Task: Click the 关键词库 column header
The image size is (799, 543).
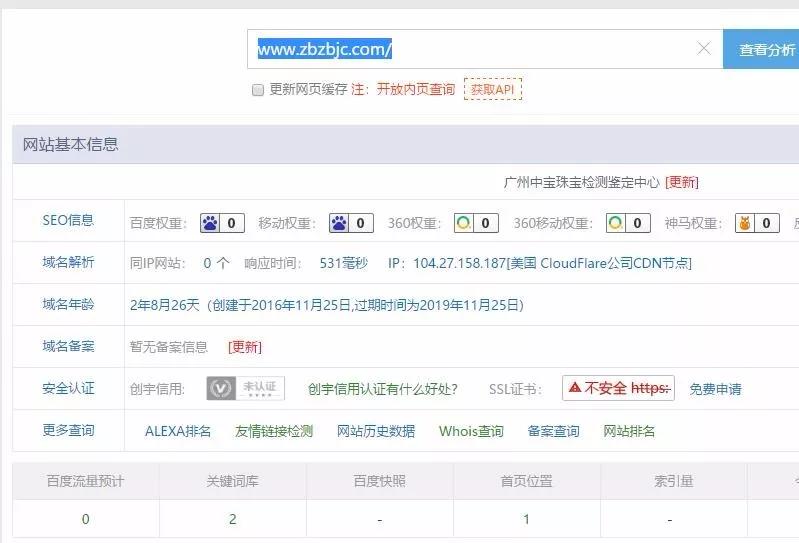Action: click(232, 481)
